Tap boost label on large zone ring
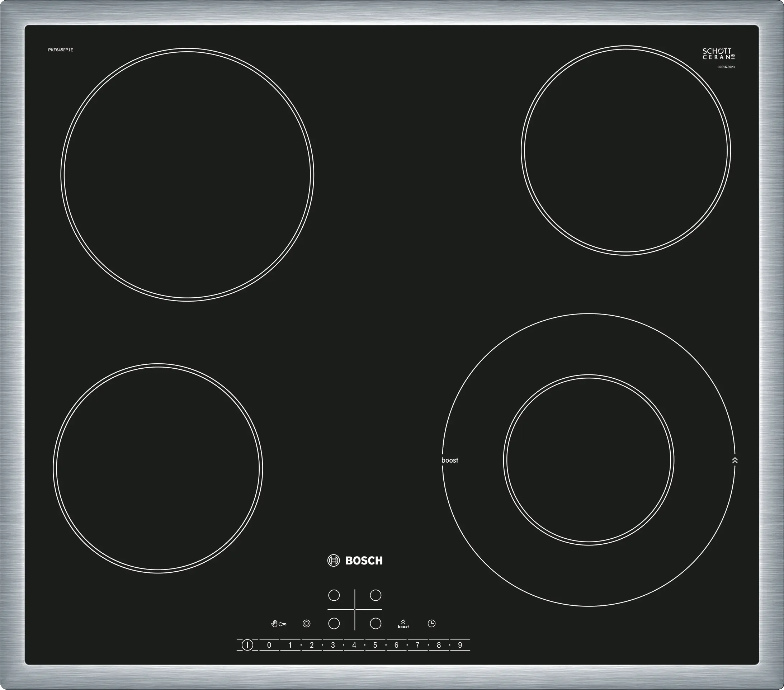The height and width of the screenshot is (690, 784). click(449, 460)
